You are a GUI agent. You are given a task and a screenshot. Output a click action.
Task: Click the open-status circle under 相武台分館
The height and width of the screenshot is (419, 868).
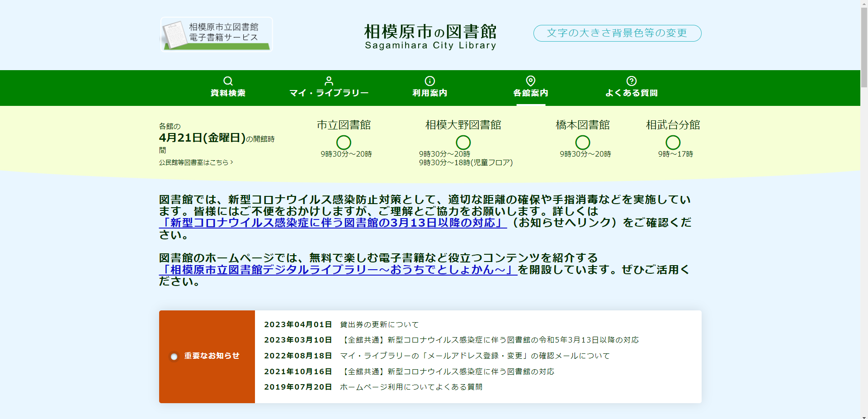pos(673,143)
